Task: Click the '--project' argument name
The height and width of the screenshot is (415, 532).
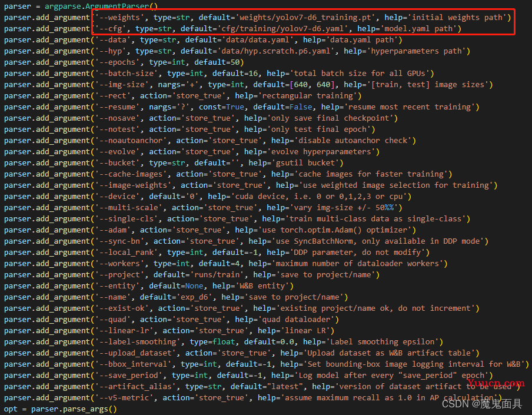Action: (x=119, y=275)
